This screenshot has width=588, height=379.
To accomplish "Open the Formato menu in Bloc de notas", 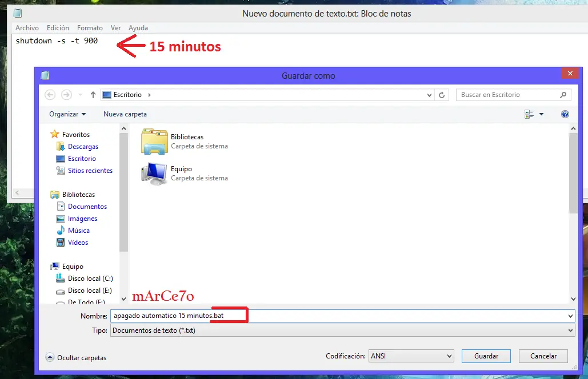I will point(90,27).
